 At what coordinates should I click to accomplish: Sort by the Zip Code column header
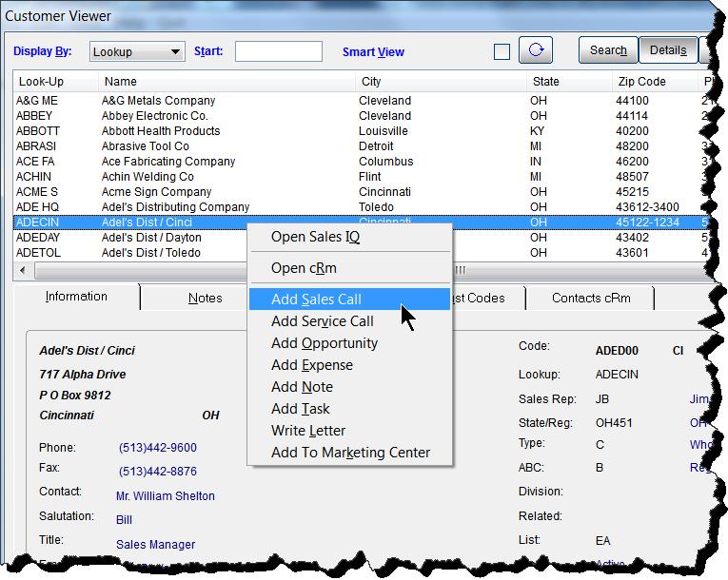tap(655, 82)
